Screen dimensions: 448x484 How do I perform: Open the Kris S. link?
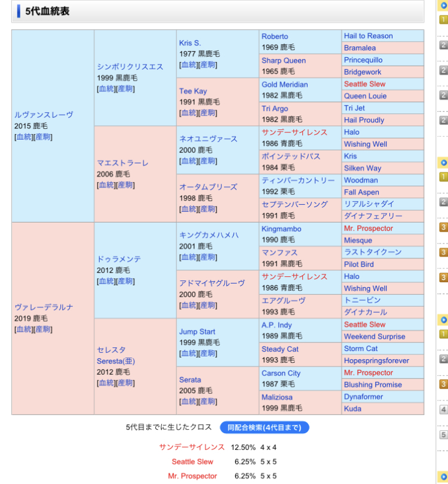[x=190, y=43]
